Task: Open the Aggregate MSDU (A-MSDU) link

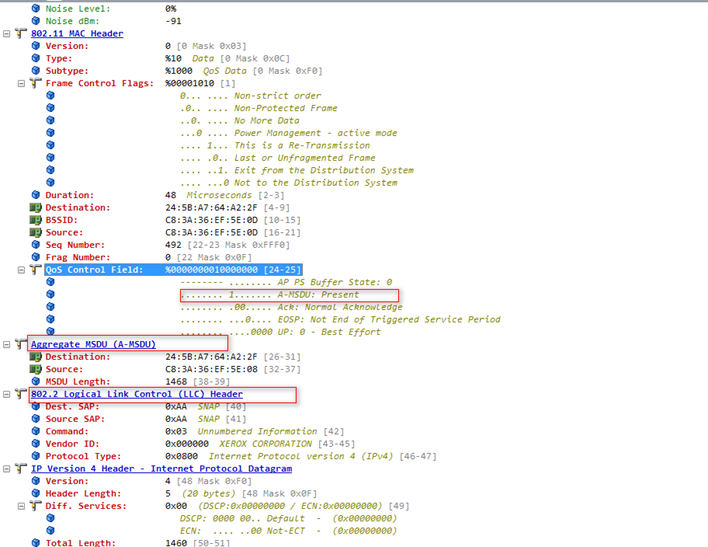Action: click(x=93, y=344)
